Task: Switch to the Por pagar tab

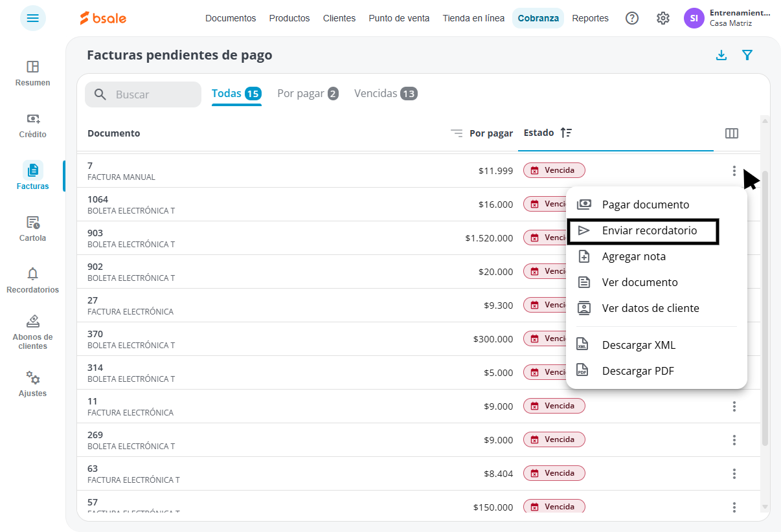Action: click(x=308, y=94)
